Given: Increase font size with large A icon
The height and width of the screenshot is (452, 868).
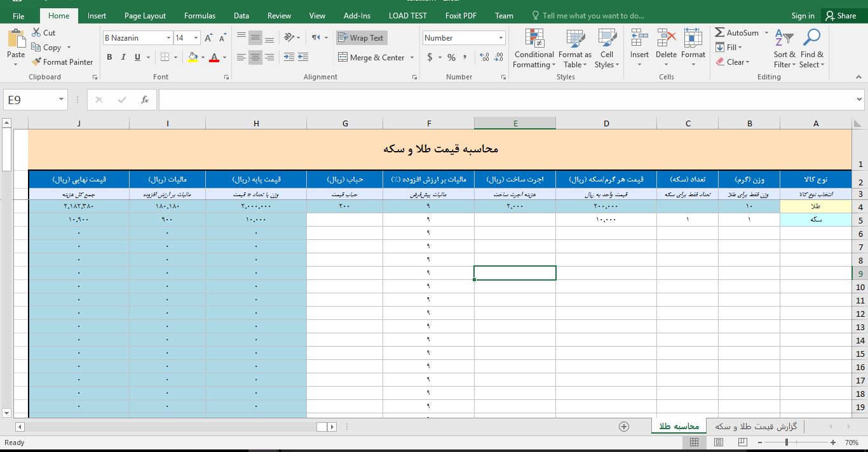Looking at the screenshot, I should tap(208, 38).
